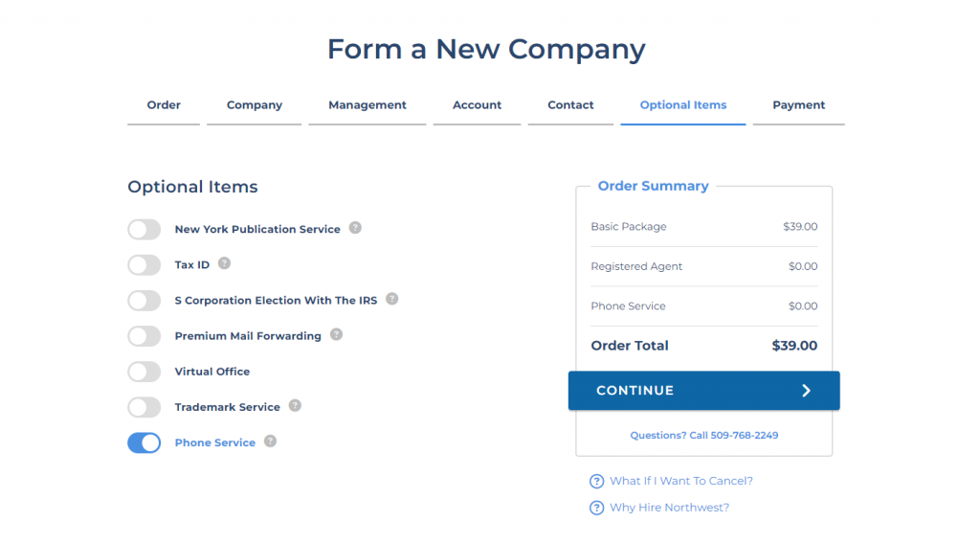Click question icon beside Why Hire Northwest
This screenshot has width=980, height=544.
click(x=597, y=508)
